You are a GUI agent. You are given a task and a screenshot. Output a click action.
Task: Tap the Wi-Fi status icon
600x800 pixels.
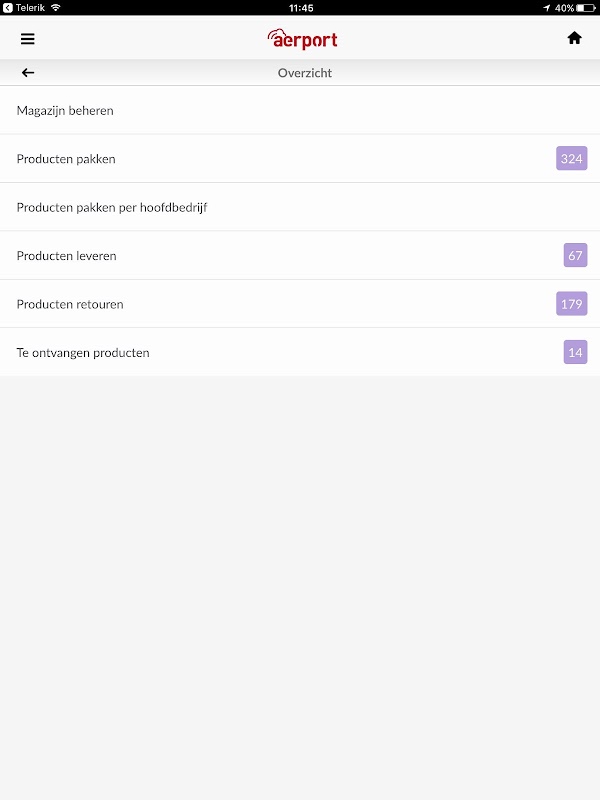[56, 8]
